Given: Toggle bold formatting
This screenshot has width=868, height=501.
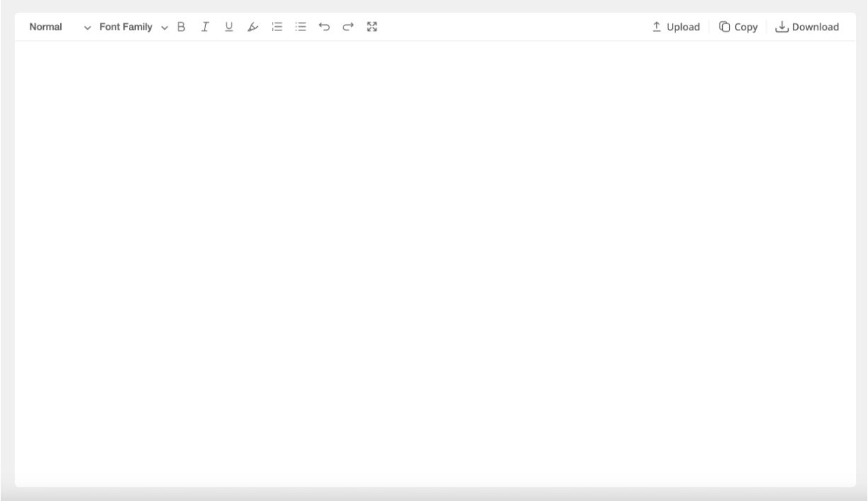Looking at the screenshot, I should click(181, 27).
